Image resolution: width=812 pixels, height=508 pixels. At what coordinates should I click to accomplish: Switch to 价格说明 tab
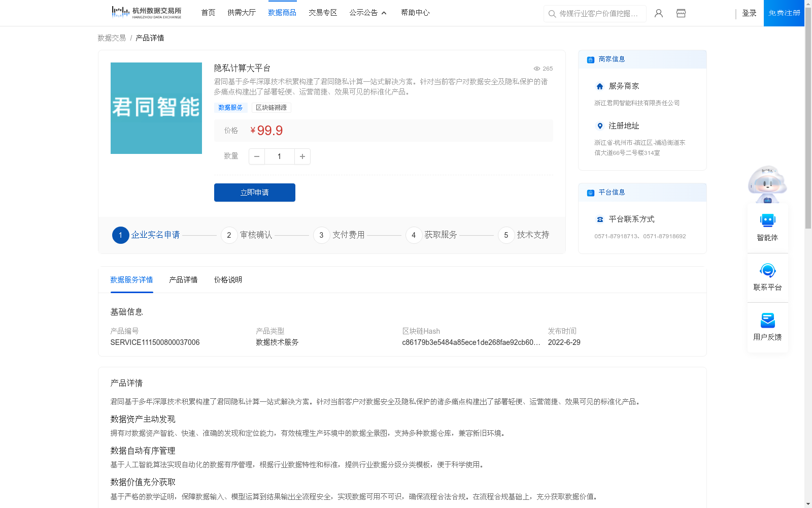point(228,280)
